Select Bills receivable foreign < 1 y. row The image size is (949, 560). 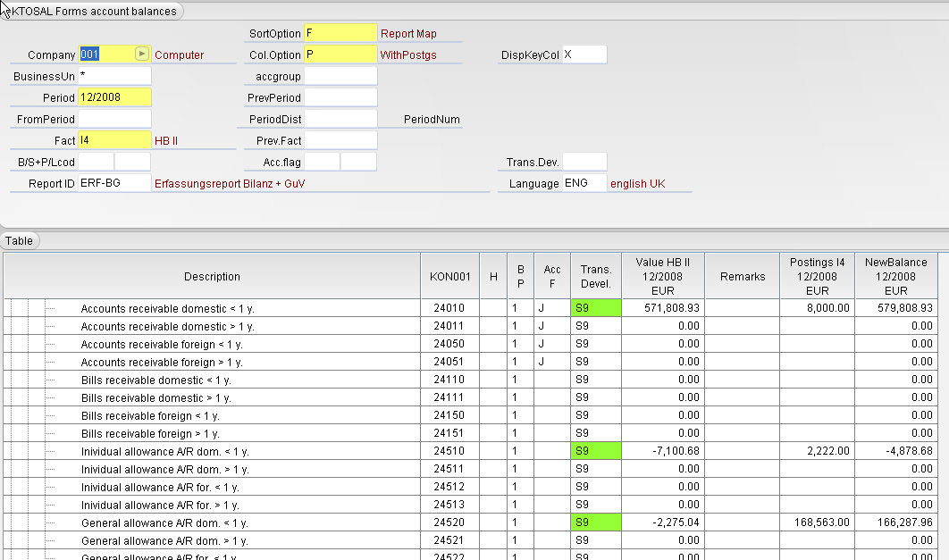click(x=150, y=415)
